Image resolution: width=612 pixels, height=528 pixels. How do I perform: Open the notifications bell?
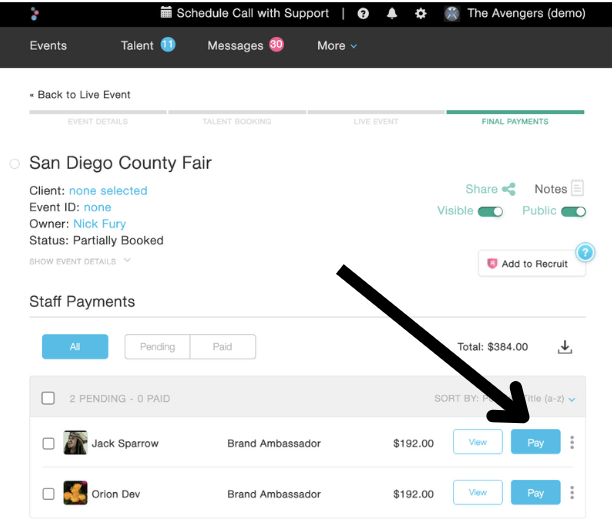tap(392, 14)
